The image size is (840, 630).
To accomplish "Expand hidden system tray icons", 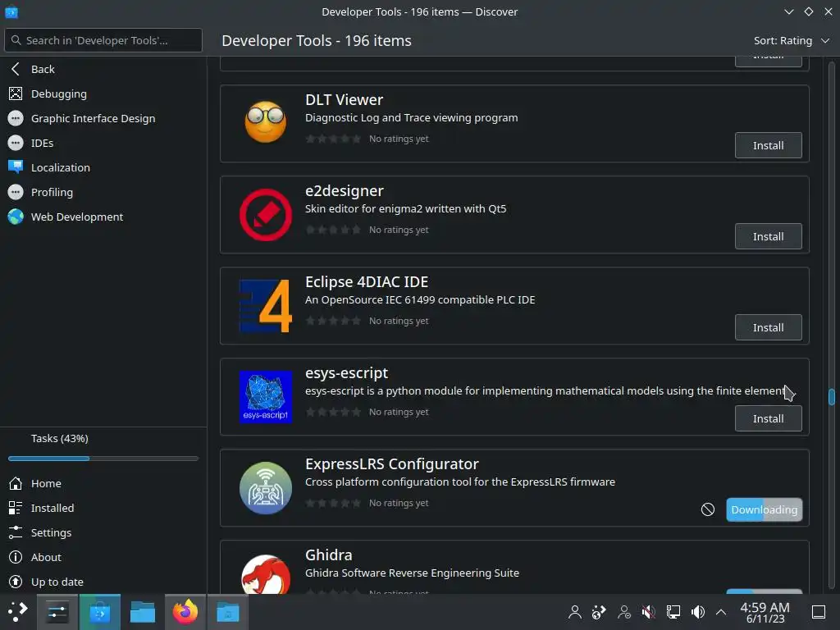I will [x=721, y=612].
